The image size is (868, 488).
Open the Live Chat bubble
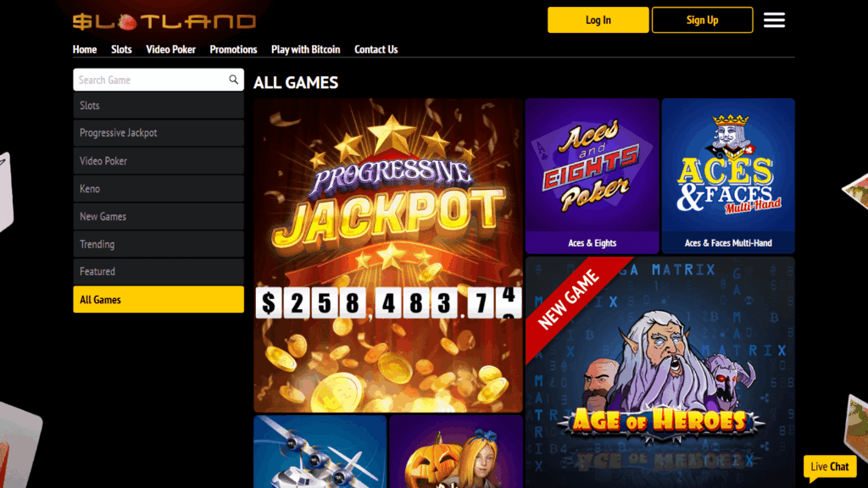tap(830, 467)
